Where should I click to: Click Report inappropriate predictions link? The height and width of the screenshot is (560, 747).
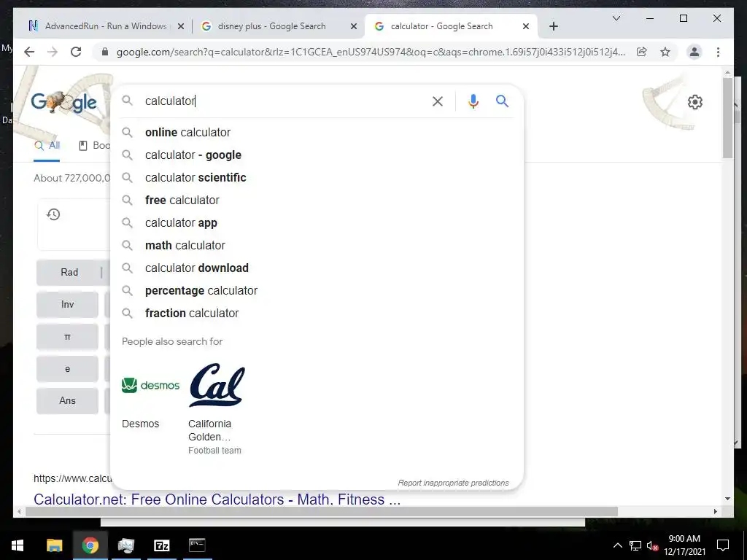click(x=453, y=483)
